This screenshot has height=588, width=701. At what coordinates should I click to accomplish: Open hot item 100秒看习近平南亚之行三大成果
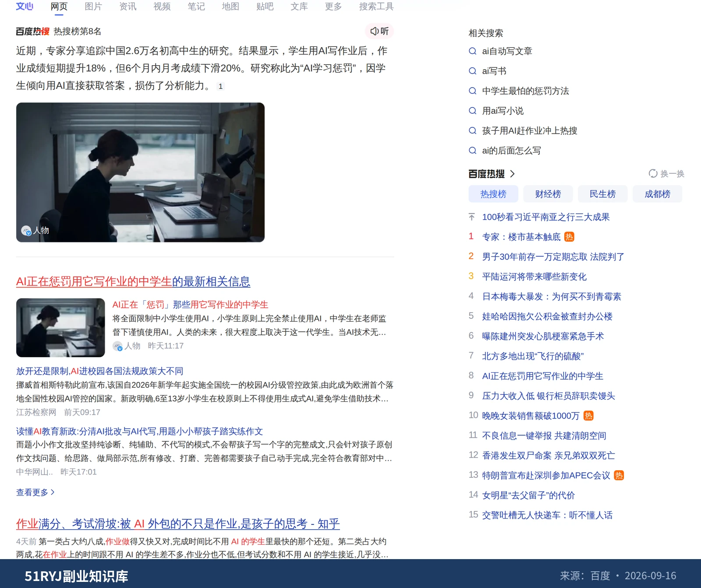[546, 217]
